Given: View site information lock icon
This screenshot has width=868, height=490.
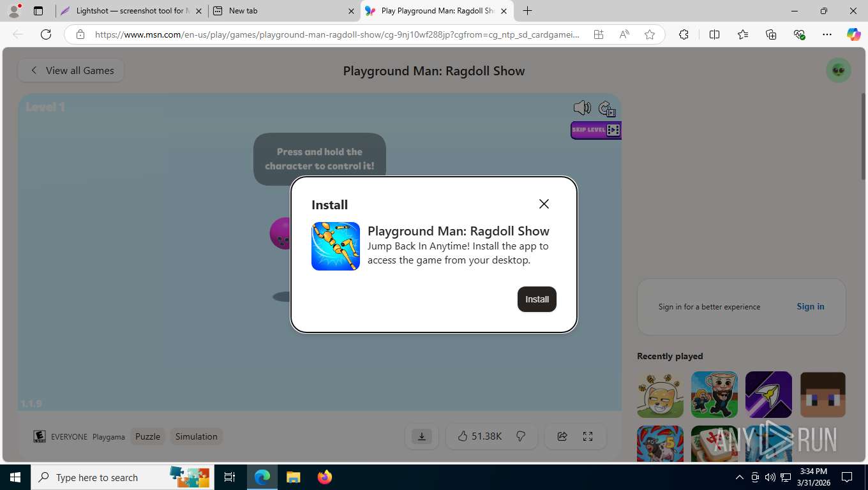Looking at the screenshot, I should click(80, 34).
